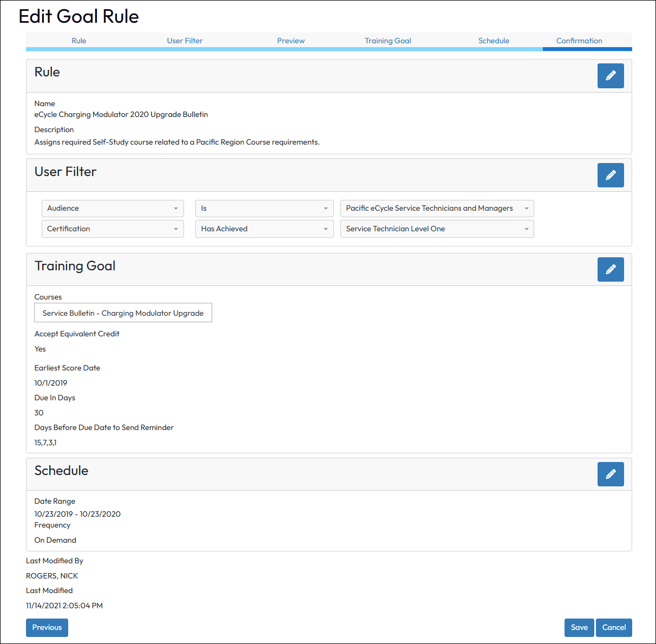Go to the Rule step tab

click(x=79, y=41)
